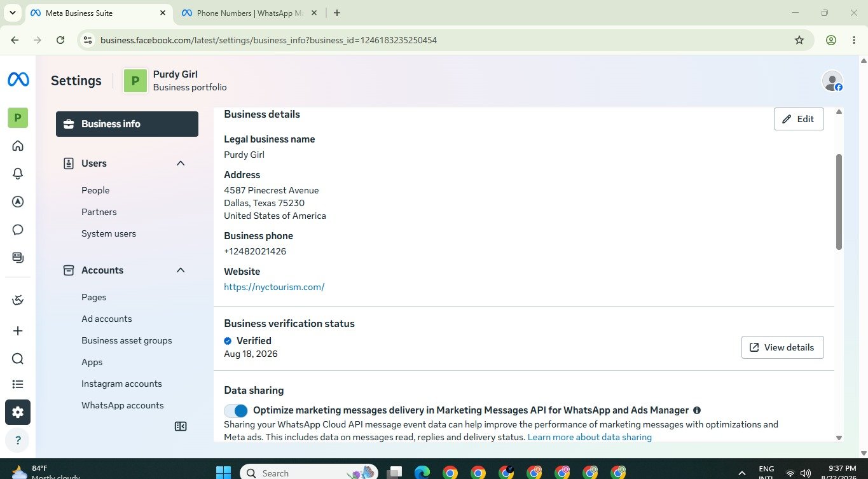Viewport: 868px width, 479px height.
Task: Open the Inbox chat bubble icon
Action: [x=18, y=230]
